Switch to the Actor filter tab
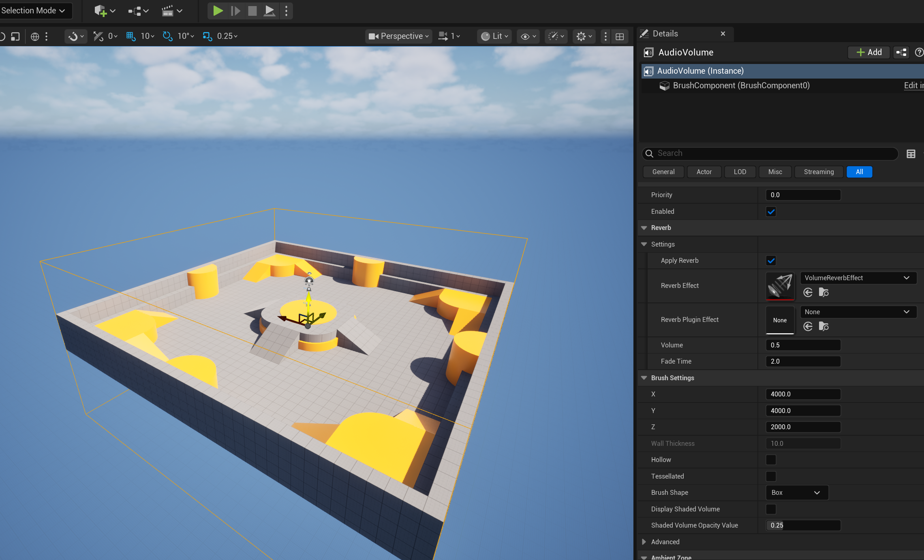The width and height of the screenshot is (924, 560). (x=704, y=172)
